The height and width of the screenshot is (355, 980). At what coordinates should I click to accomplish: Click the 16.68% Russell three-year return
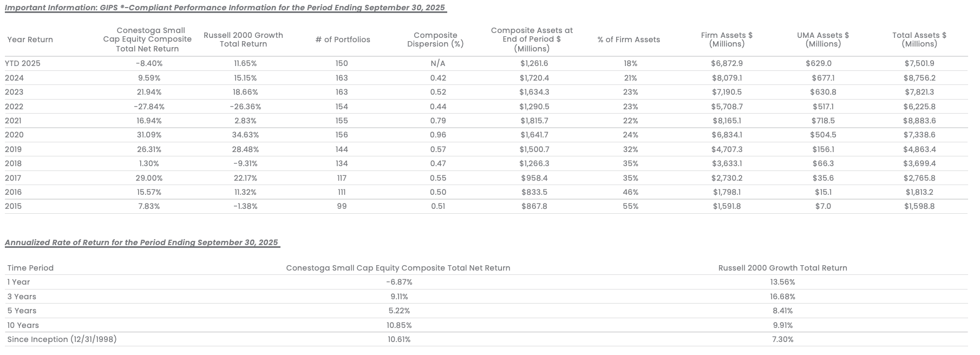click(x=782, y=297)
